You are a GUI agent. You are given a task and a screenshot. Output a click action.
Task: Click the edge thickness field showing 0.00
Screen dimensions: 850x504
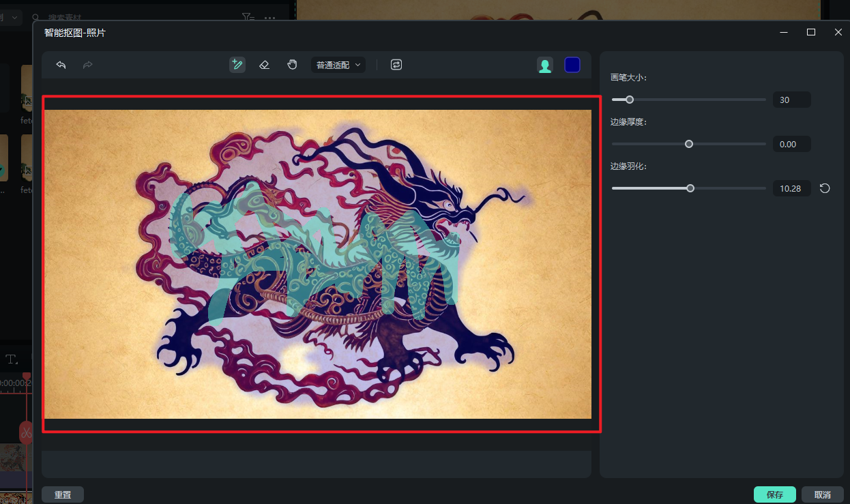pos(791,144)
